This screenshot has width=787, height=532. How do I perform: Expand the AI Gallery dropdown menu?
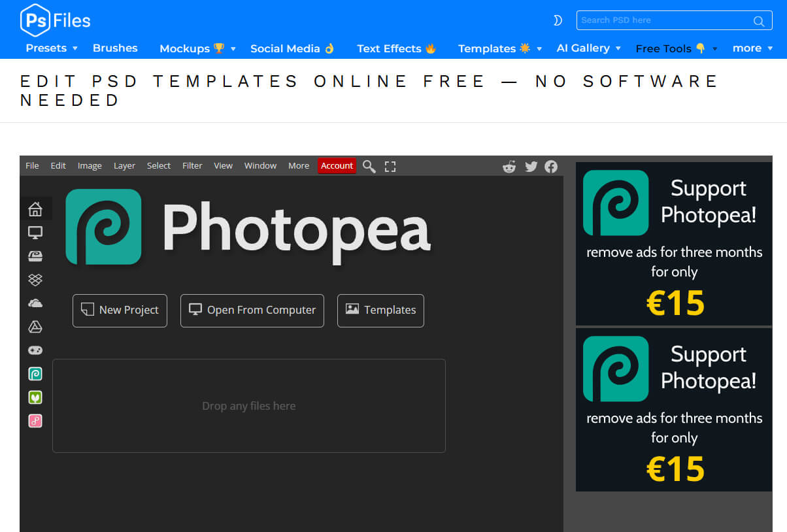pos(588,48)
